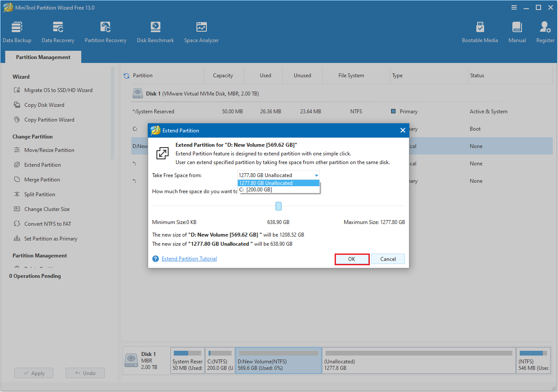Click the Apply button
The image size is (558, 392).
click(34, 373)
